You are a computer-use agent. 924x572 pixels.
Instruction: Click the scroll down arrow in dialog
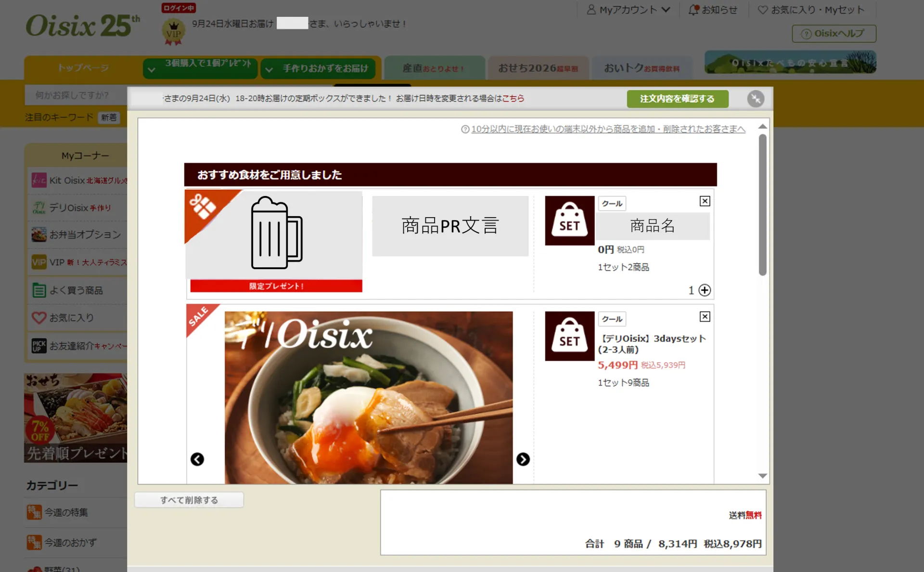(x=762, y=476)
